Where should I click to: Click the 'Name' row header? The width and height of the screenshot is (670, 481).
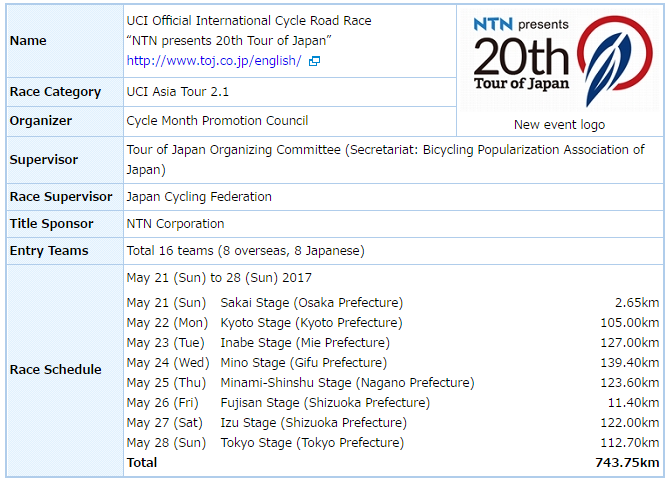(28, 41)
